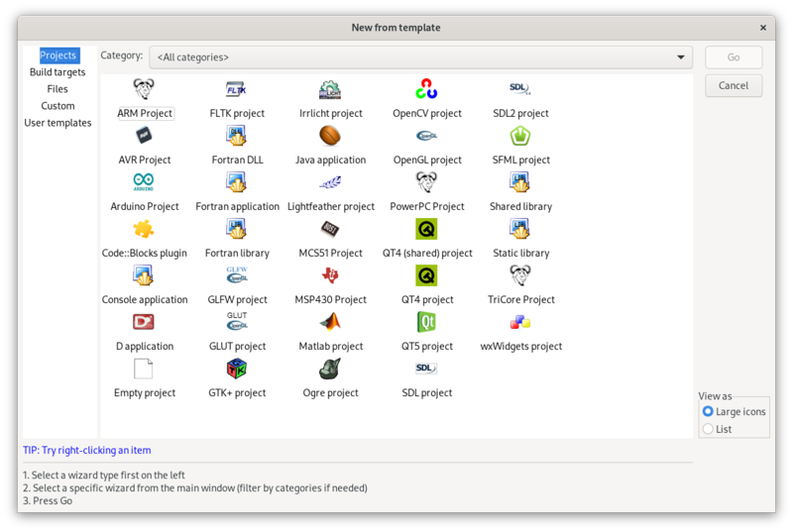
Task: Pick the Ogre project template
Action: pos(330,370)
